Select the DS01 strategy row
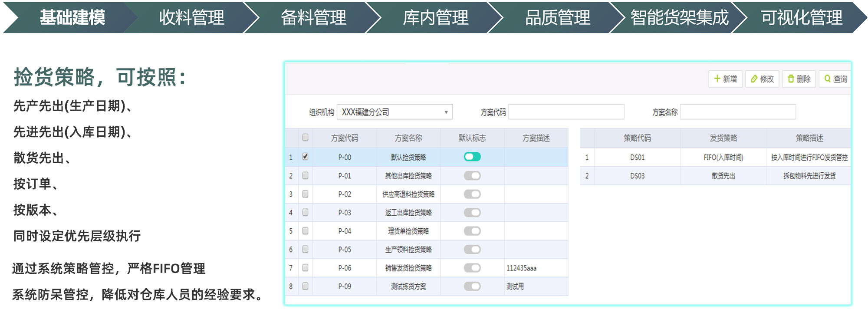This screenshot has width=868, height=332. [x=637, y=158]
